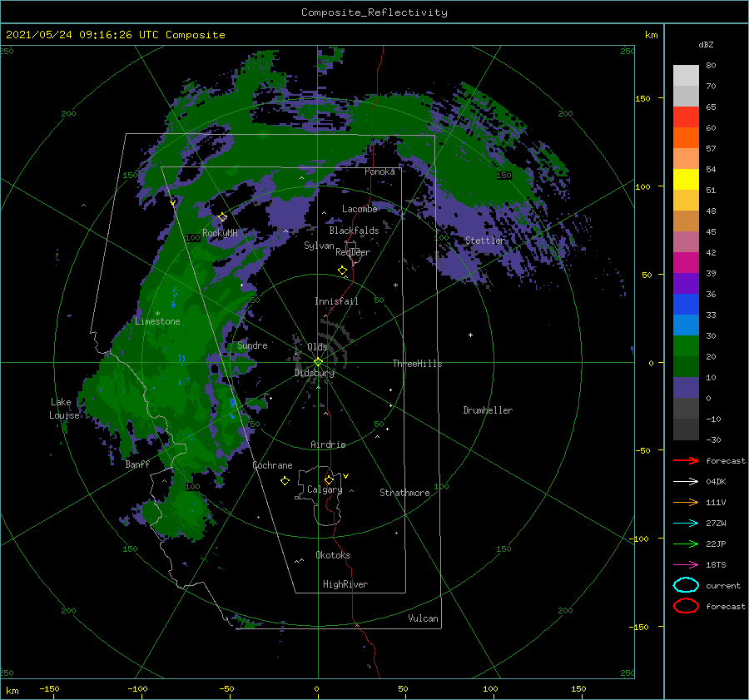Viewport: 749px width, 700px height.
Task: Select the 10 dBZ slate purple swatch
Action: (x=686, y=388)
